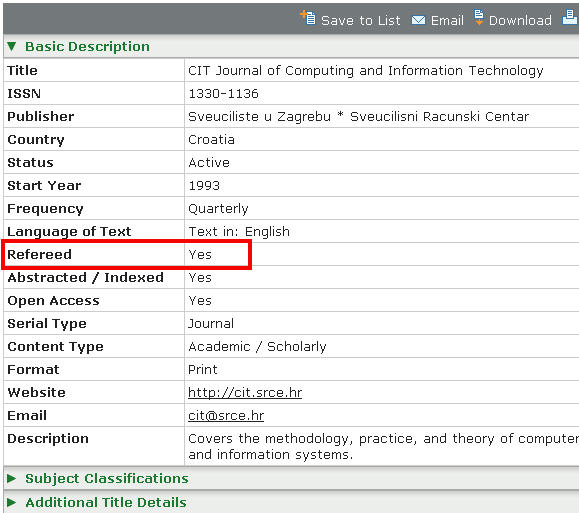Click the Download document icon
579x513 pixels.
tap(479, 17)
